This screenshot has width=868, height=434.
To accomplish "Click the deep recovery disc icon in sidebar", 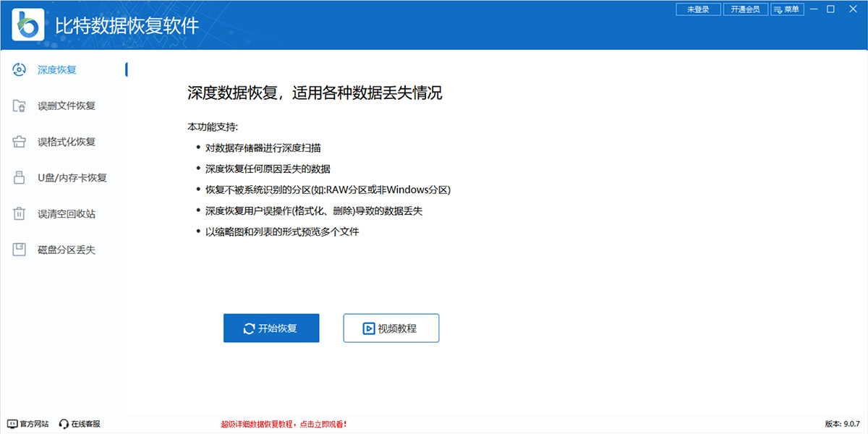I will [20, 69].
